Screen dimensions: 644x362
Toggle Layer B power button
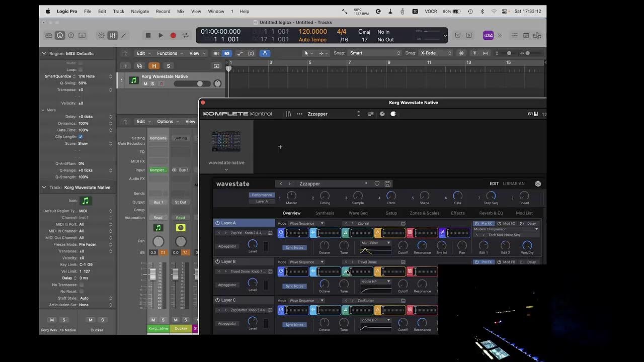pyautogui.click(x=217, y=261)
